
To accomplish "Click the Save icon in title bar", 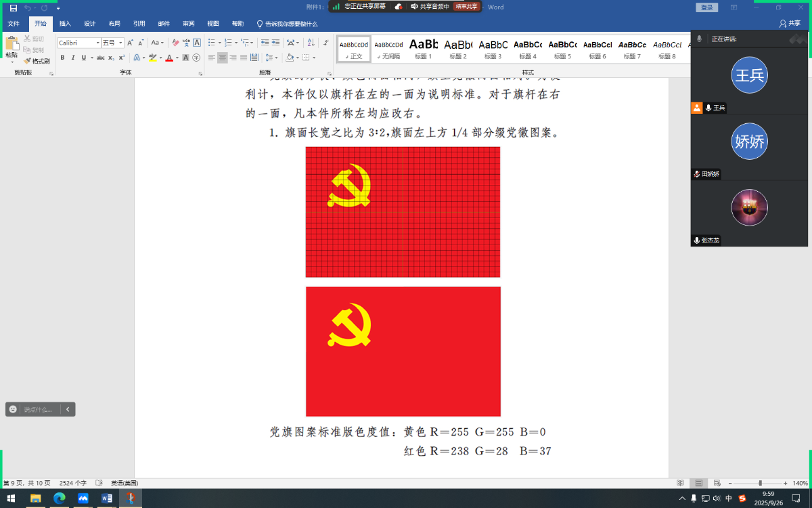I will point(13,7).
